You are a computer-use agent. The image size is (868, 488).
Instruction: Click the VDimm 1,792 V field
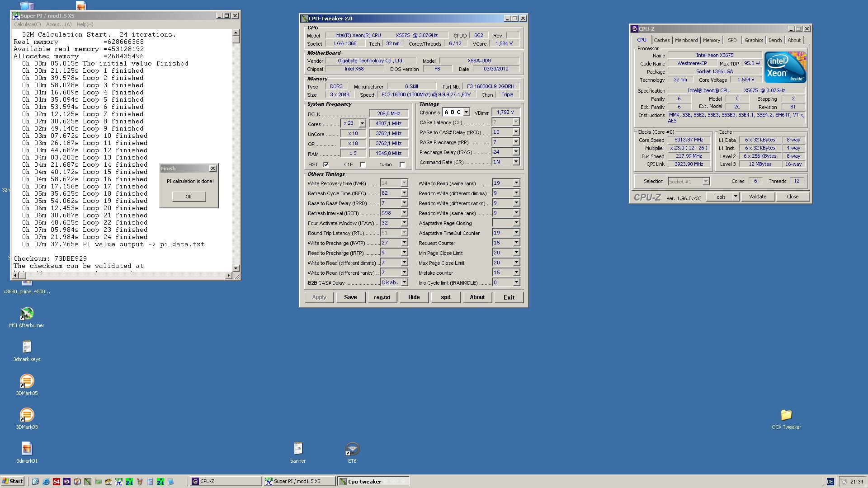coord(505,112)
